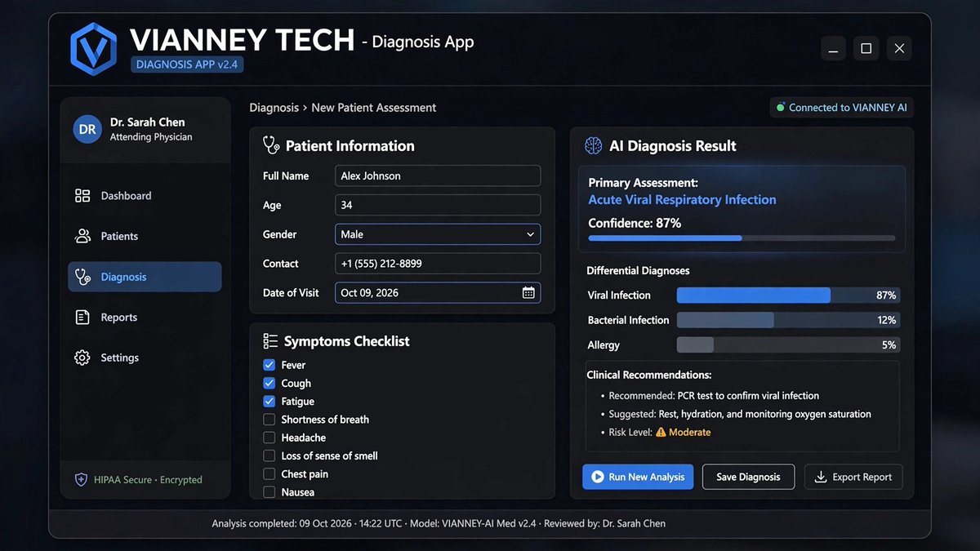This screenshot has height=551, width=980.
Task: Go to the Patients section
Action: (145, 236)
